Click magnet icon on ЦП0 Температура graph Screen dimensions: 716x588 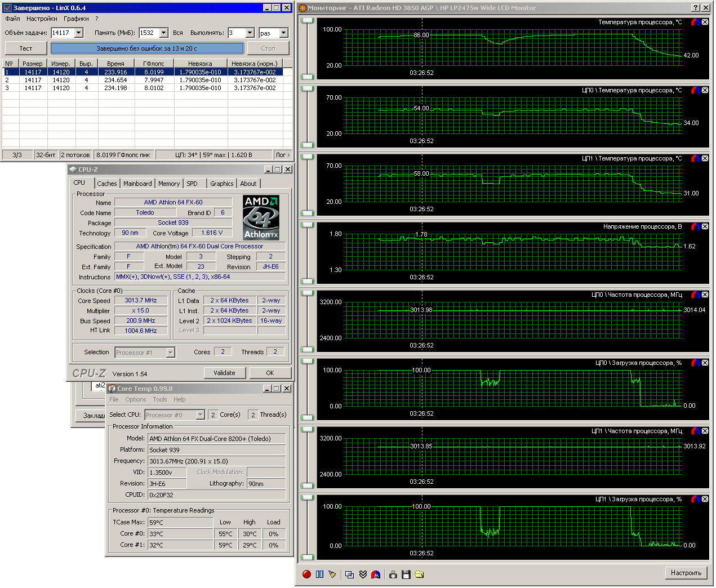point(696,90)
